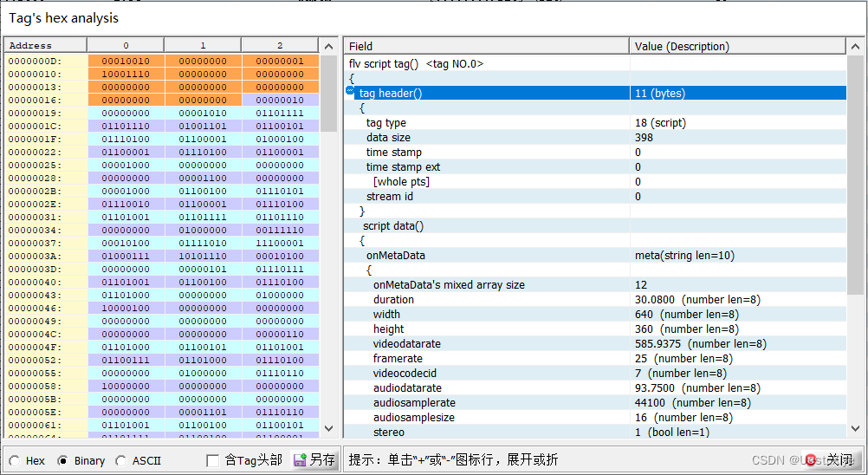Select the onMetaData row
This screenshot has width=868, height=475.
click(596, 255)
